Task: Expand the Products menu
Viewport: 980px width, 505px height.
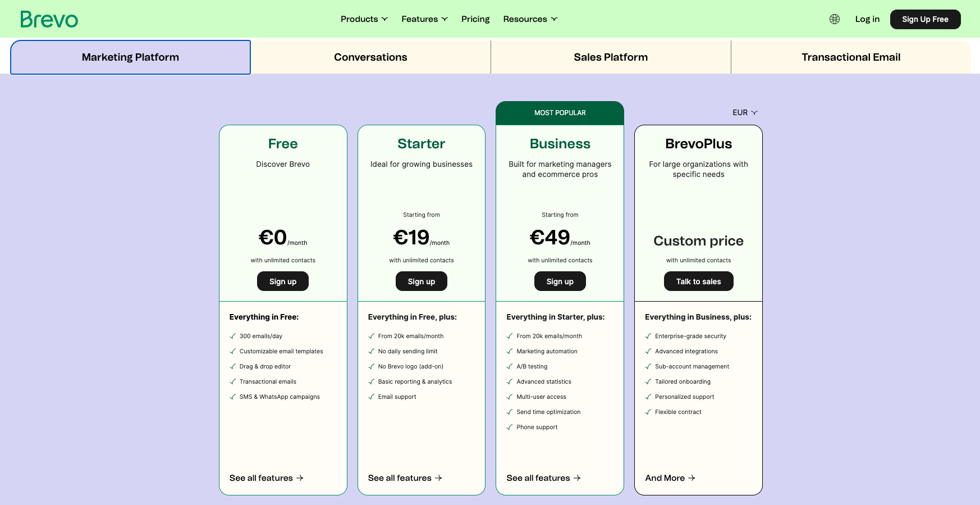Action: tap(364, 19)
